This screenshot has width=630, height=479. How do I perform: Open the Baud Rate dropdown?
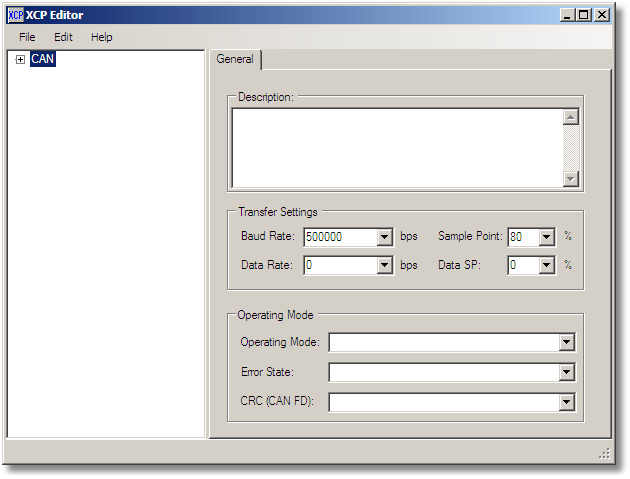click(x=385, y=238)
